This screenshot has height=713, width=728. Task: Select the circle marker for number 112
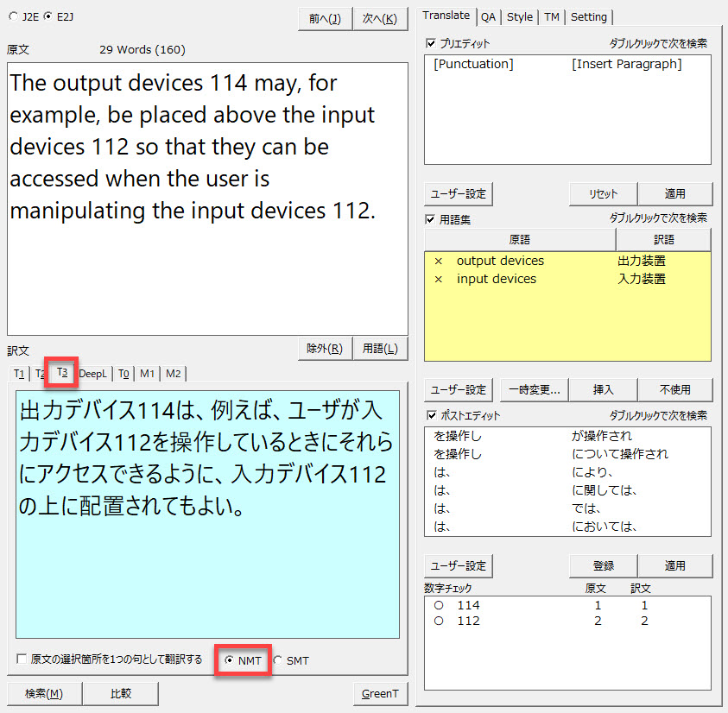point(439,622)
